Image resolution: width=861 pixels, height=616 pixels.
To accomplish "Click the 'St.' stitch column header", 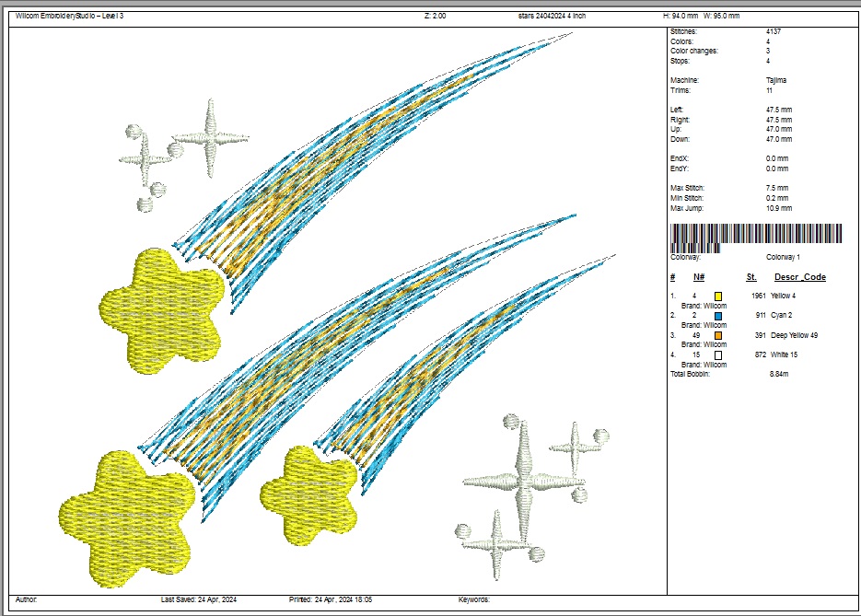I will (x=751, y=277).
